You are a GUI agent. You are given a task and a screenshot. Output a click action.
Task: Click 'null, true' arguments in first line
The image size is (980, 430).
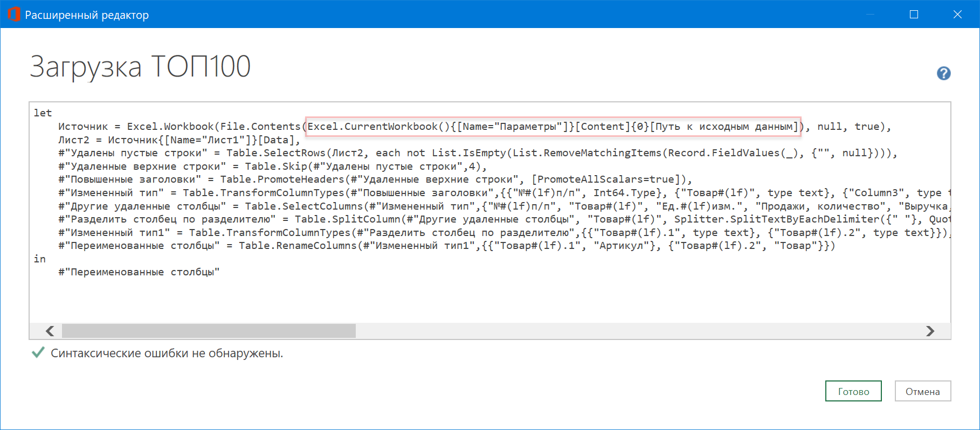pyautogui.click(x=848, y=127)
